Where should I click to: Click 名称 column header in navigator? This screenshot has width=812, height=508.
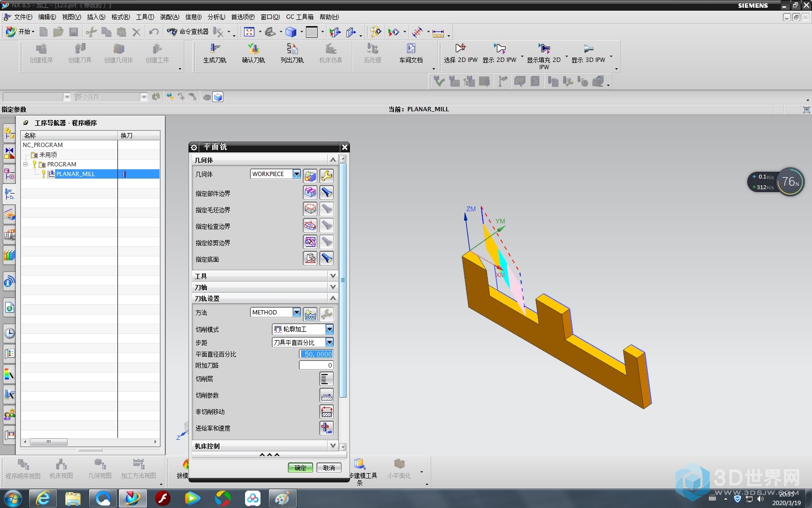(x=69, y=135)
